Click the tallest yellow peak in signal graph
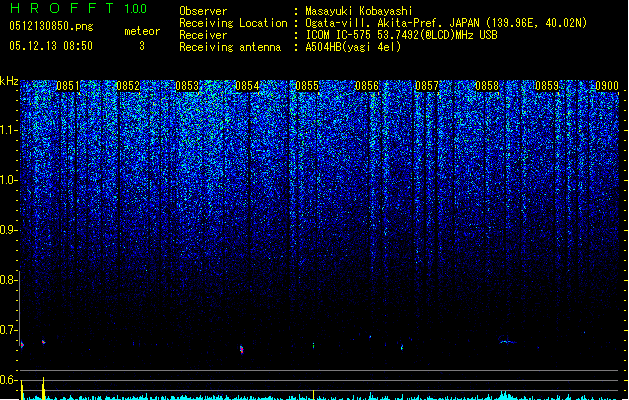The width and height of the screenshot is (629, 400). click(x=43, y=388)
